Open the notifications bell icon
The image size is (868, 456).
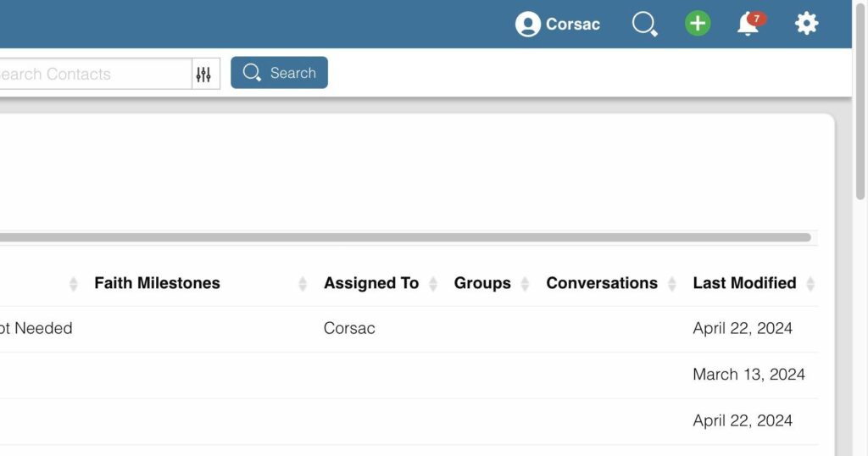(747, 25)
